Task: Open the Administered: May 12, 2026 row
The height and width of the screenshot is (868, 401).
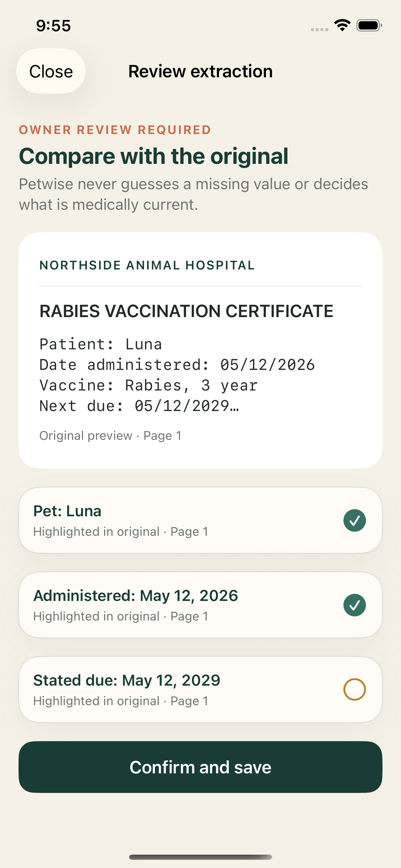Action: (200, 605)
